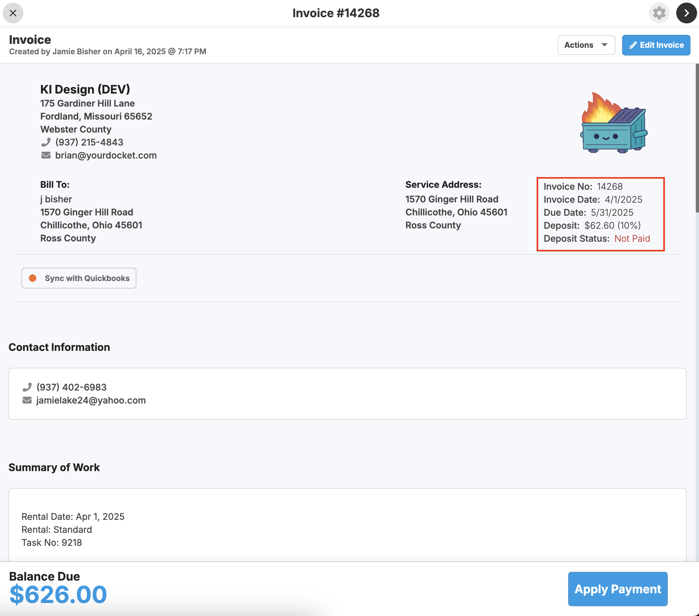Viewport: 699px width, 616px height.
Task: Click contact phone (937) 402-6983
Action: click(x=71, y=387)
